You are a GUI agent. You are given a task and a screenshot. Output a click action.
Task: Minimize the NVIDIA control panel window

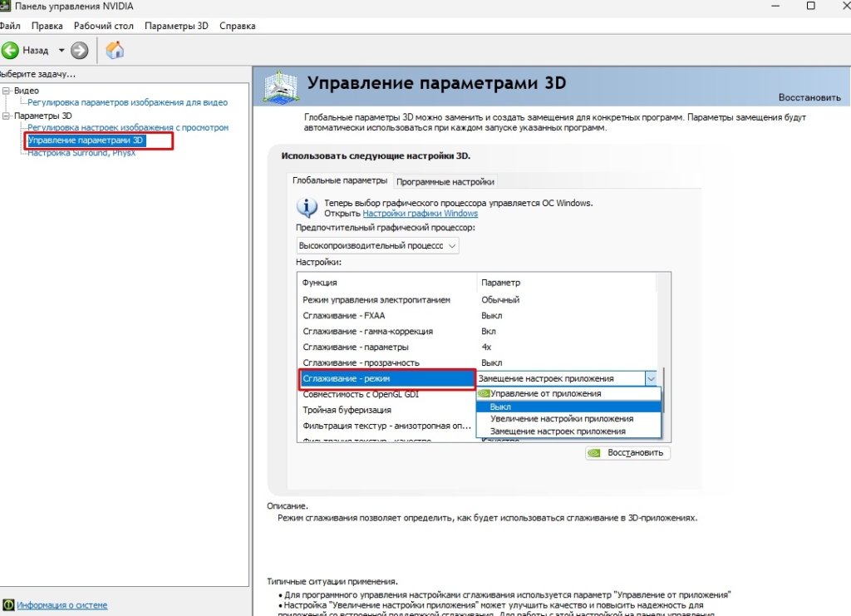775,6
